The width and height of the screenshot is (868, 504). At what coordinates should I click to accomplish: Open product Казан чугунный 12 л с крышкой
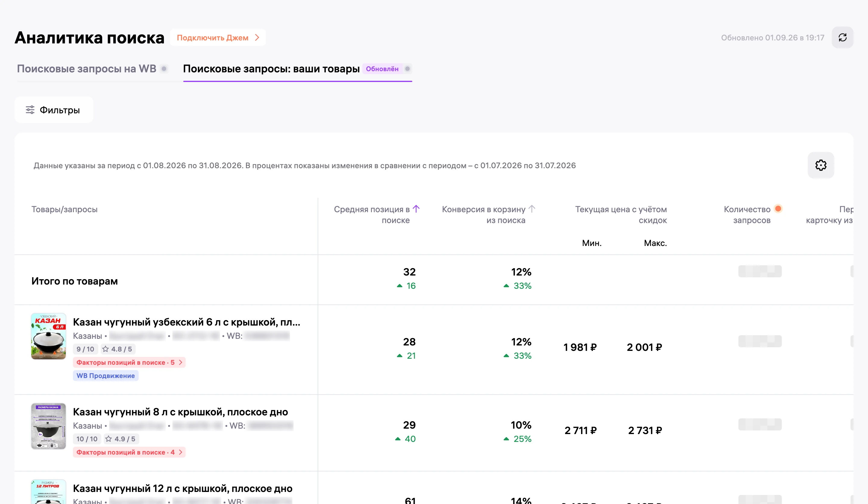click(183, 489)
